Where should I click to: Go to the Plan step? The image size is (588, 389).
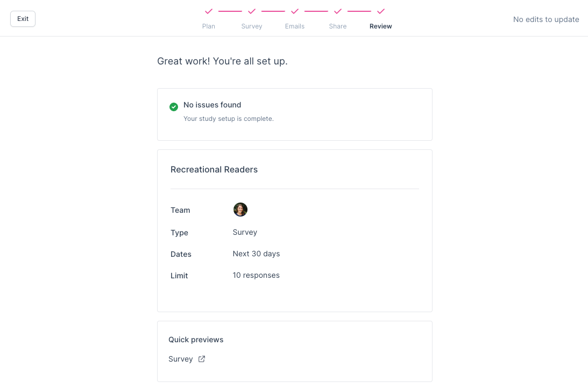click(x=209, y=26)
